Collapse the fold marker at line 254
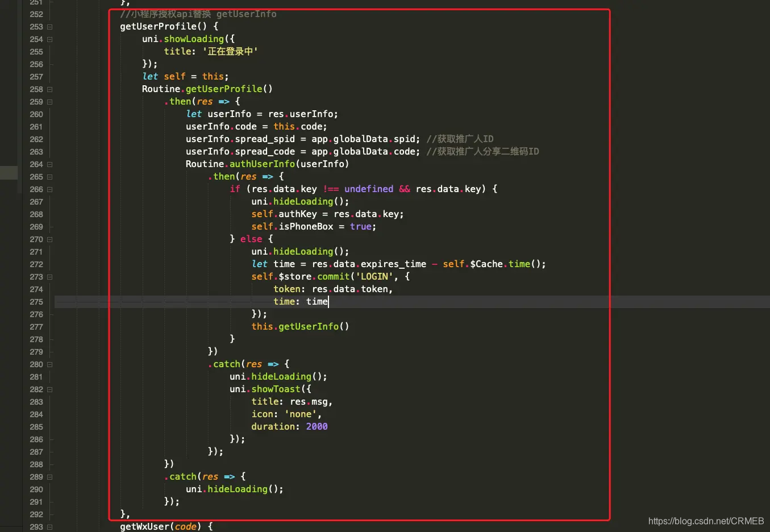770x532 pixels. pos(50,39)
